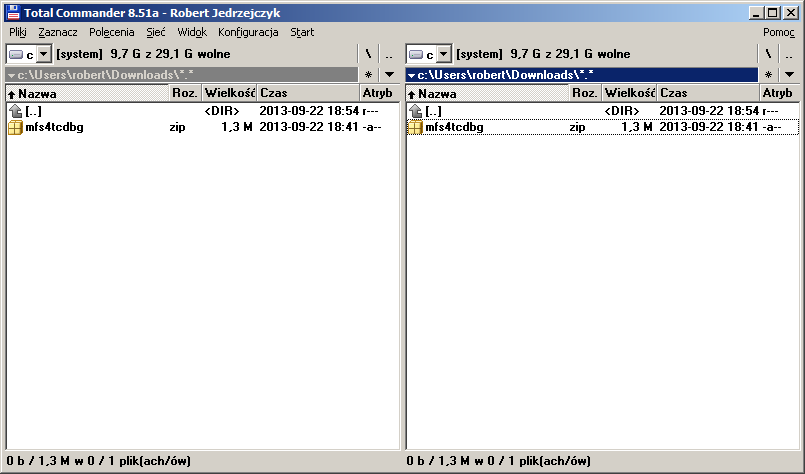
Task: Select mfs4tcdbg zip archive icon in right panel
Action: click(x=415, y=127)
